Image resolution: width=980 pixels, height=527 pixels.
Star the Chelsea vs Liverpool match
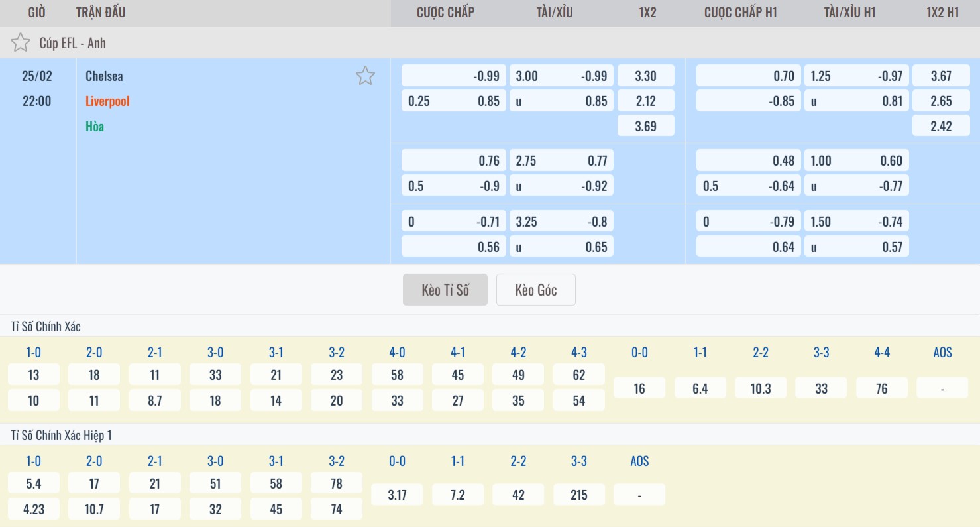click(x=365, y=76)
